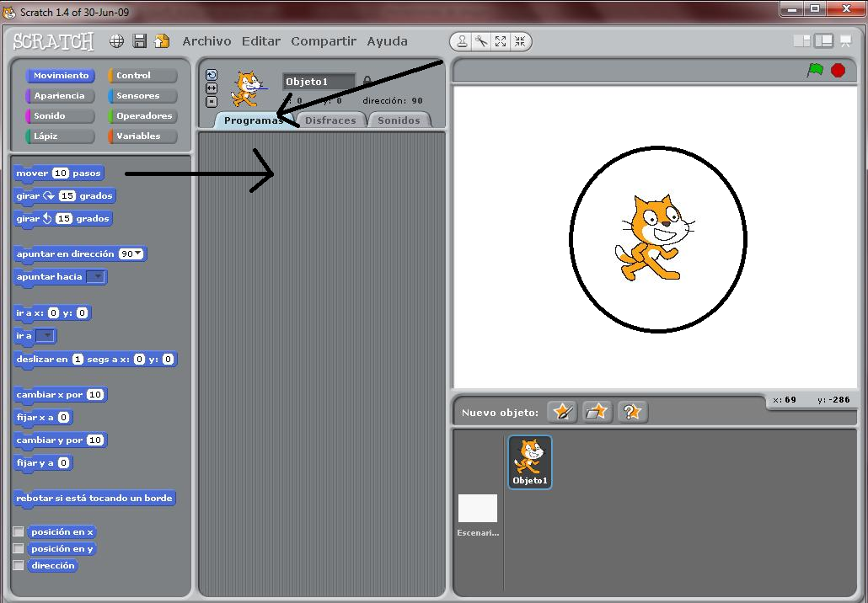The height and width of the screenshot is (603, 868).
Task: Switch to the Disfraces tab
Action: pyautogui.click(x=330, y=120)
